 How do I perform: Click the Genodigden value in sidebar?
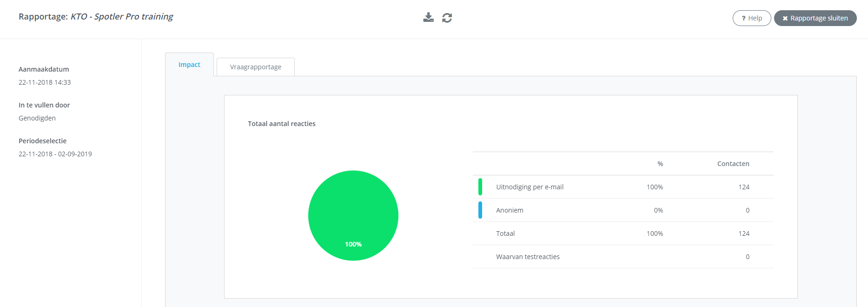(x=37, y=118)
